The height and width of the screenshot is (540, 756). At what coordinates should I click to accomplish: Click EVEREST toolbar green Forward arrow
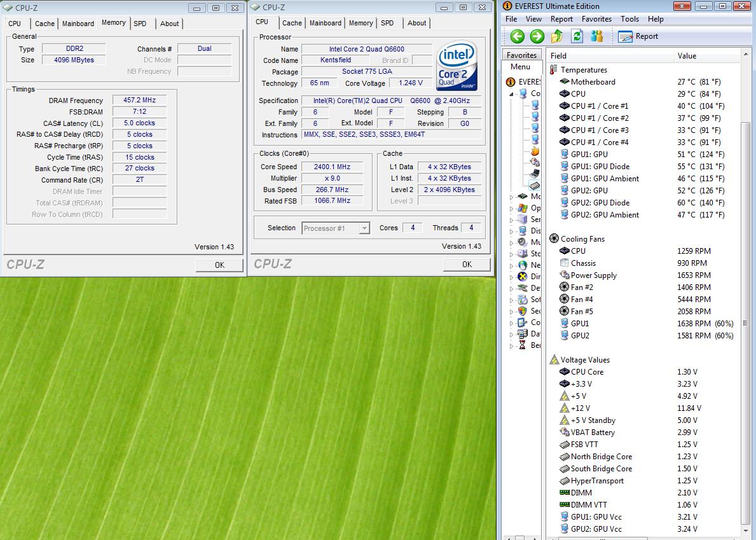tap(537, 36)
